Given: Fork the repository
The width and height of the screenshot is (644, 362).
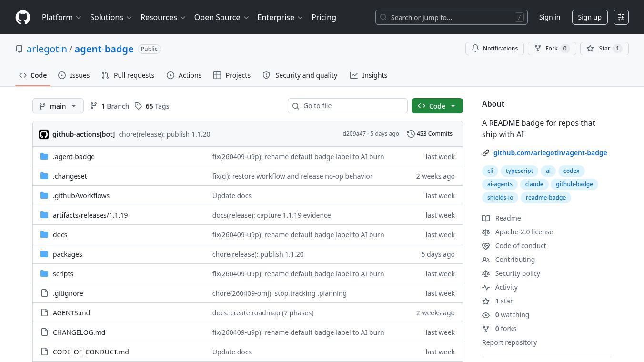Looking at the screenshot, I should point(552,49).
